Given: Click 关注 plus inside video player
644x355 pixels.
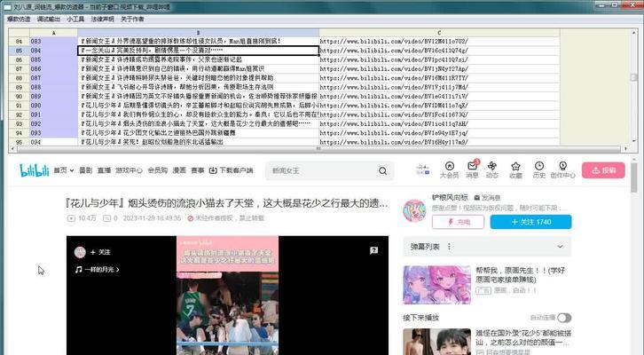Looking at the screenshot, I should [100, 252].
